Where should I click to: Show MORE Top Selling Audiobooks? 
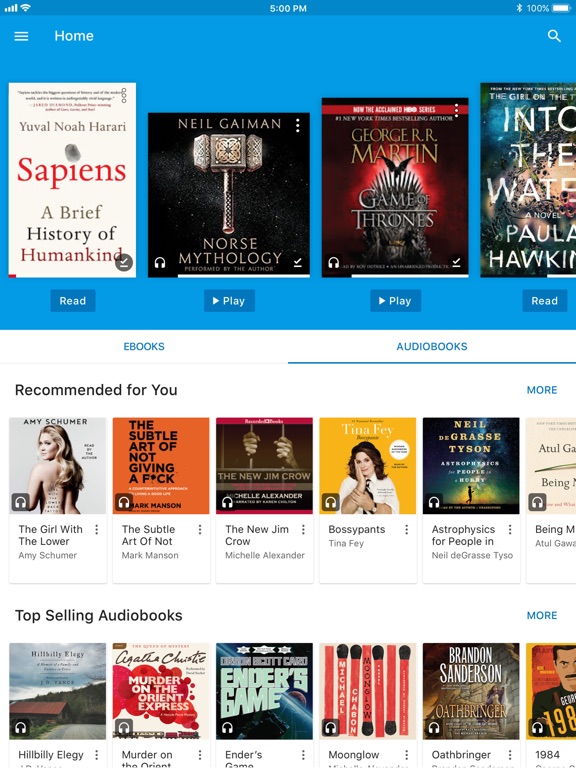coord(542,615)
